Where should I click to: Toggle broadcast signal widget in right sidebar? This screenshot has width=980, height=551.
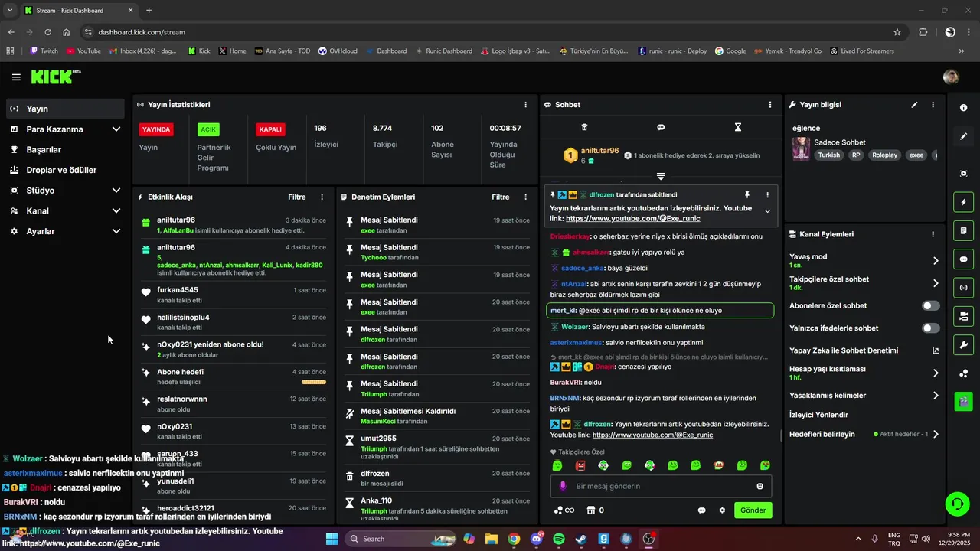963,288
